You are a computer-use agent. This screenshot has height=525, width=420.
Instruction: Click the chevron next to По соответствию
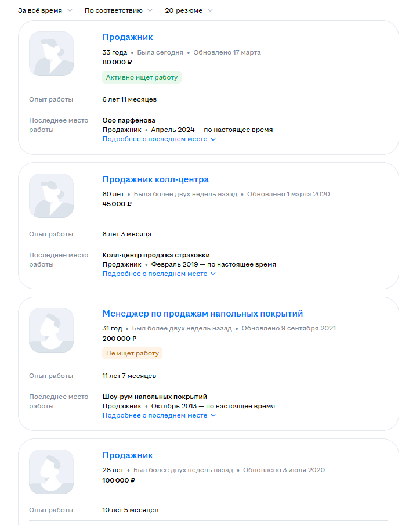pyautogui.click(x=150, y=10)
